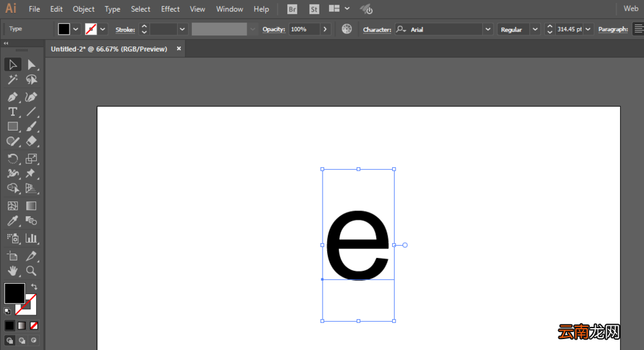Open Adobe Stock with St button
This screenshot has height=350, width=644.
point(314,9)
